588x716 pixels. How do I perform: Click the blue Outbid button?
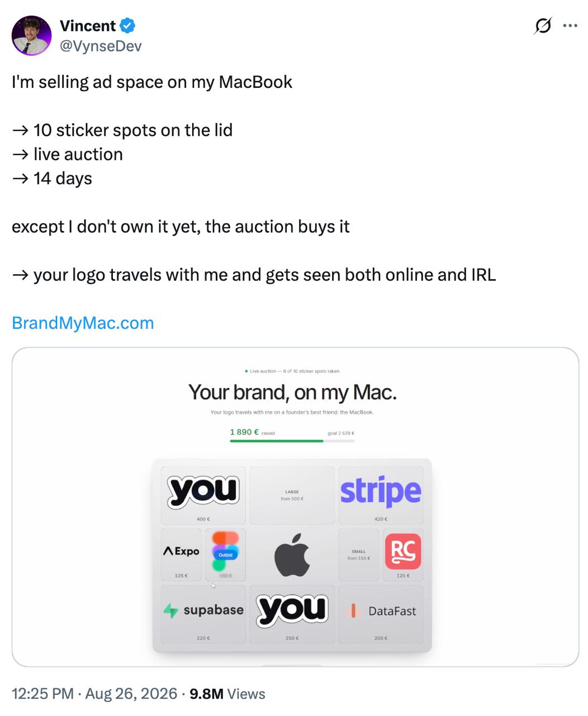click(x=225, y=555)
